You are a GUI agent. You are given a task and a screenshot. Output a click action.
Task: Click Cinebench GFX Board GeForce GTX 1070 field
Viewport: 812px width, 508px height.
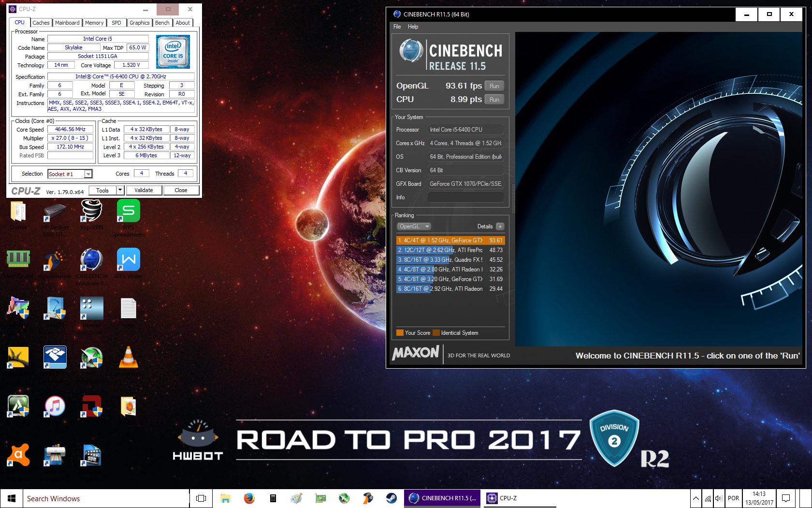click(x=465, y=184)
